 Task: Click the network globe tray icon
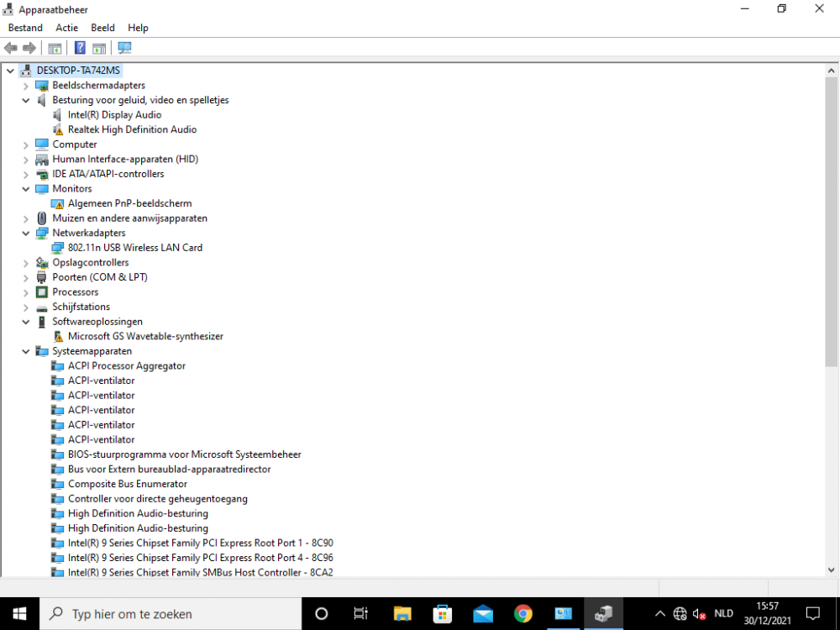680,614
